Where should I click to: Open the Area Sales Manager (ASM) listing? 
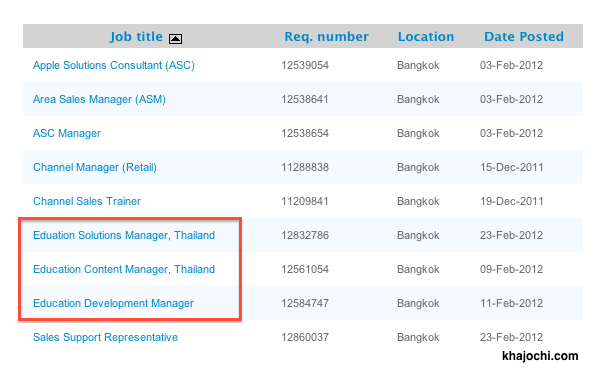(99, 99)
